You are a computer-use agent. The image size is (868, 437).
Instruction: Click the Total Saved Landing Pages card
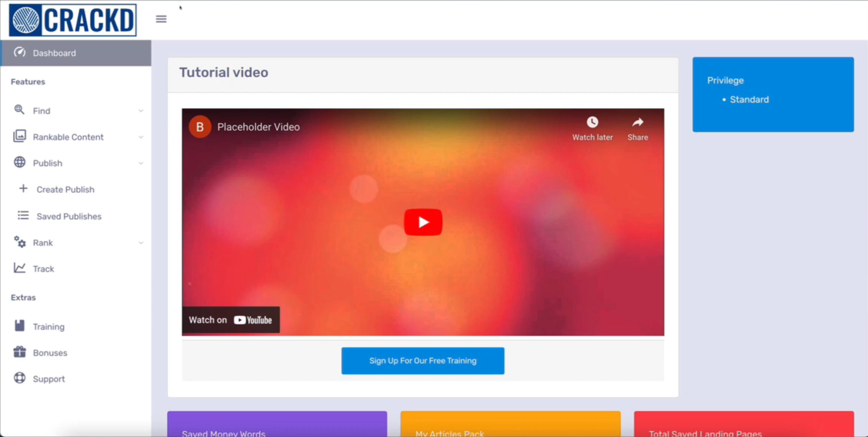[x=744, y=424]
